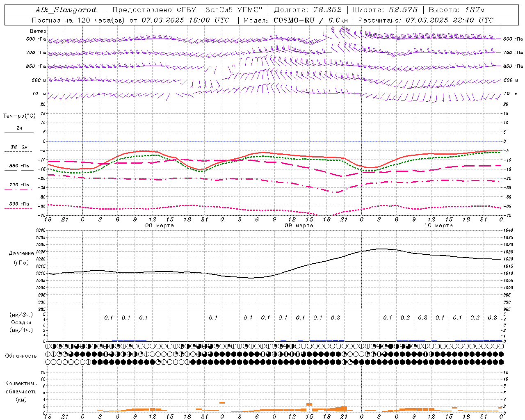Click the Ветер section label
This screenshot has width=525, height=420.
38,31
